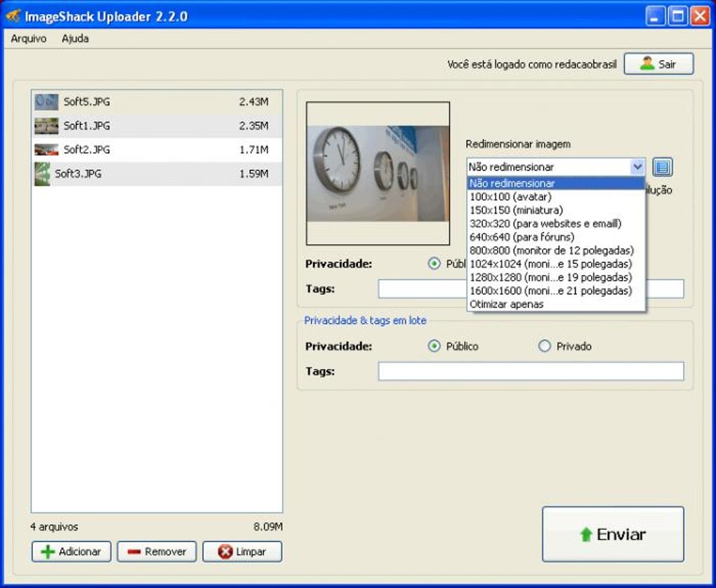Select Público radio in image privacy
716x588 pixels.
click(x=435, y=263)
